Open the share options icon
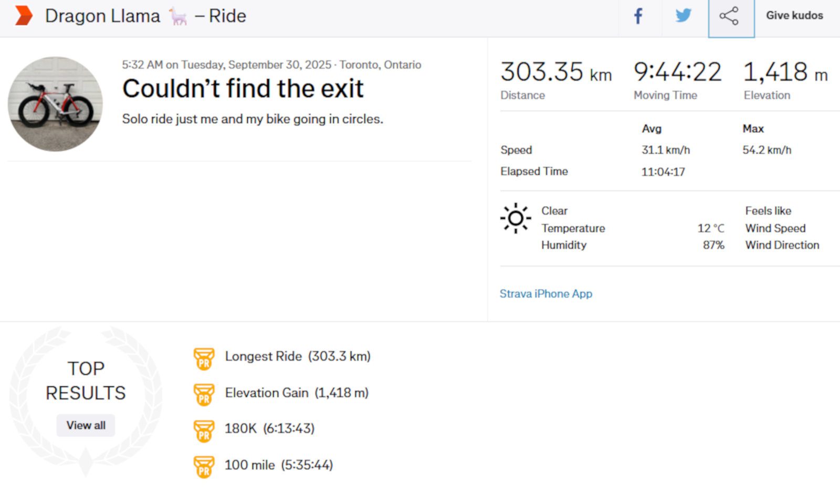The height and width of the screenshot is (504, 840). tap(730, 16)
